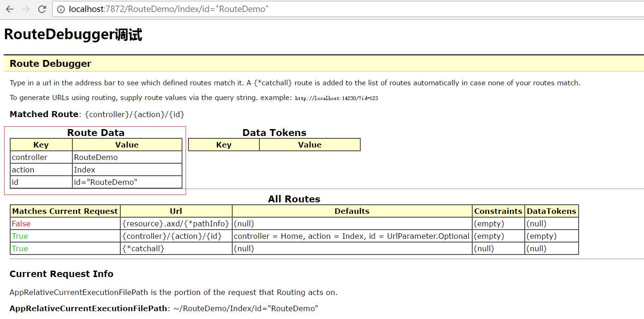Focus the address bar URL field
This screenshot has width=644, height=319.
(x=348, y=9)
